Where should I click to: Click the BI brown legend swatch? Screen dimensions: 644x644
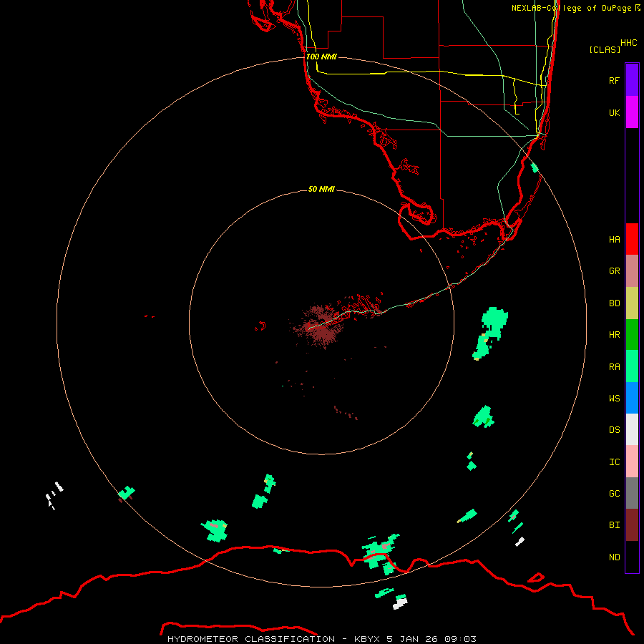point(632,525)
